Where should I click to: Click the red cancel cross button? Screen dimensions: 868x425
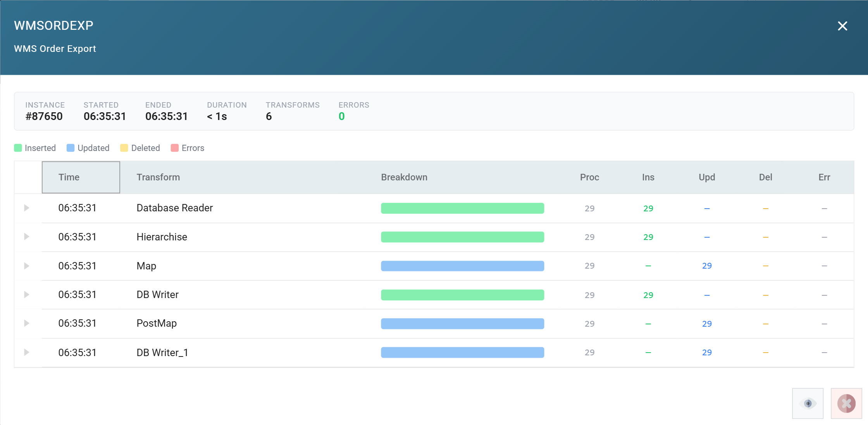click(x=846, y=403)
